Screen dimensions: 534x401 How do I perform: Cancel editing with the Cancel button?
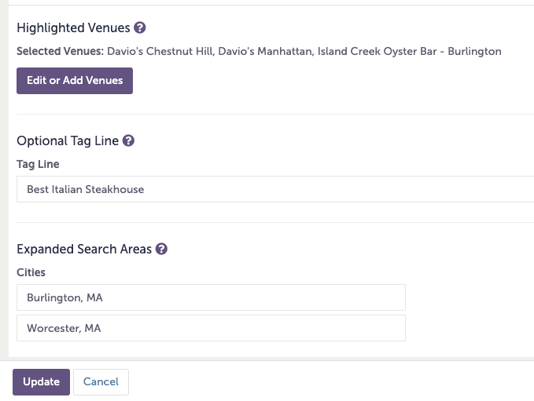coord(101,382)
